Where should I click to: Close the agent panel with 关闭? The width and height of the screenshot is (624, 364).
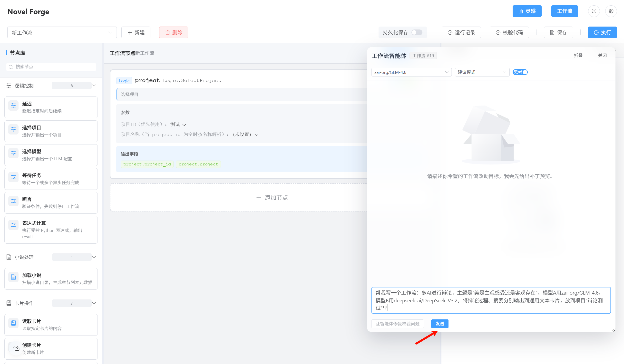point(602,56)
